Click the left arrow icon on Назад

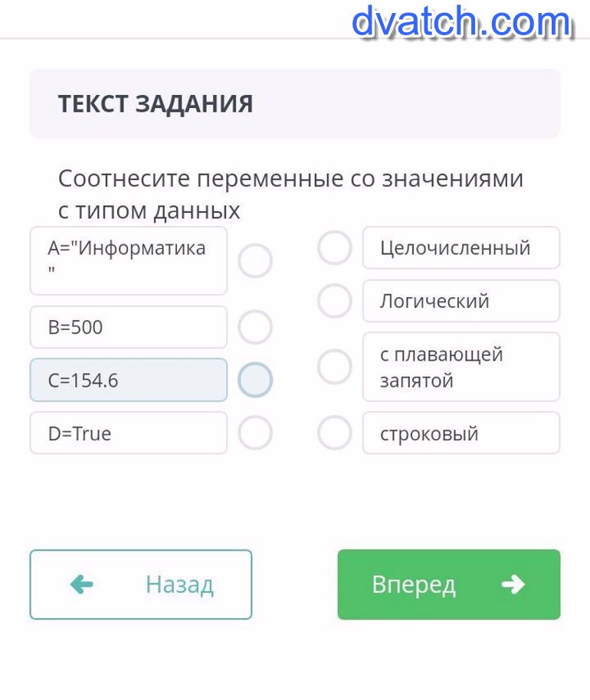[81, 585]
